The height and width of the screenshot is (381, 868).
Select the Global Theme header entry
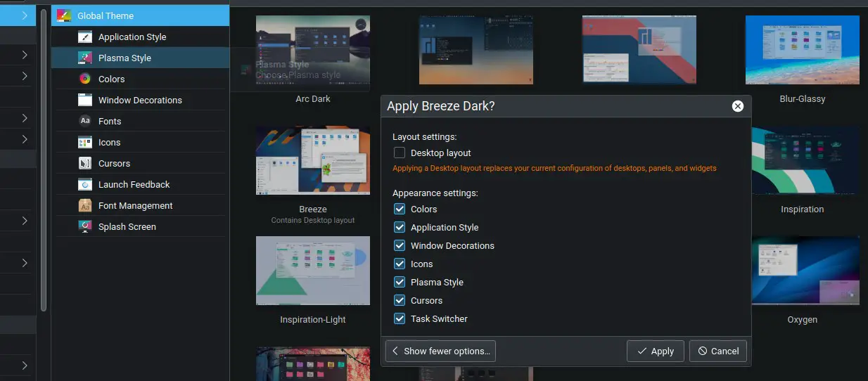point(141,15)
